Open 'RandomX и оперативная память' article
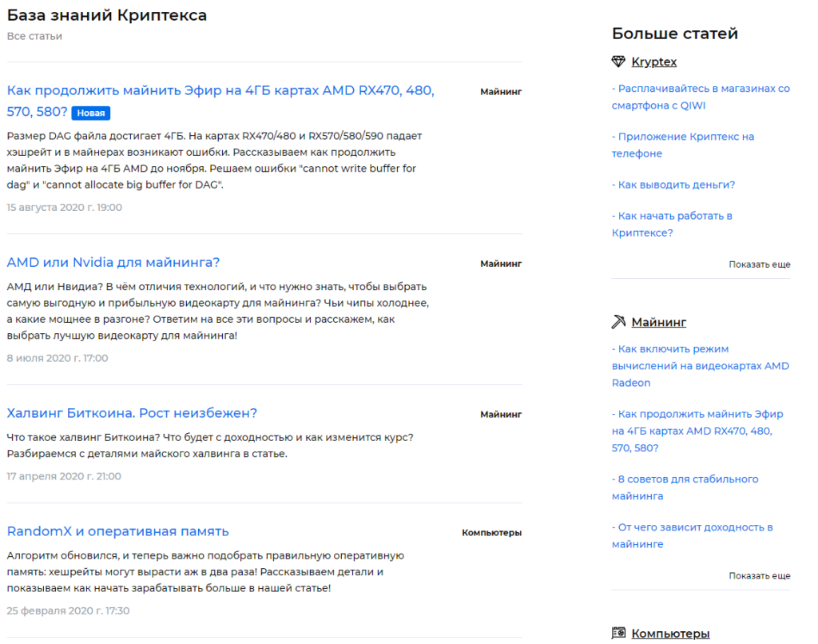 pyautogui.click(x=117, y=531)
